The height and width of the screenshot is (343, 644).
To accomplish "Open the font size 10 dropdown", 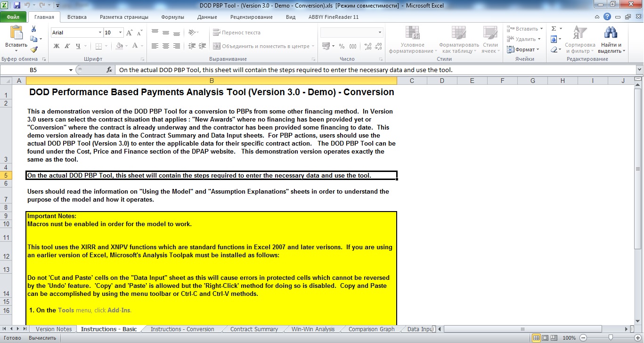I will pos(121,33).
